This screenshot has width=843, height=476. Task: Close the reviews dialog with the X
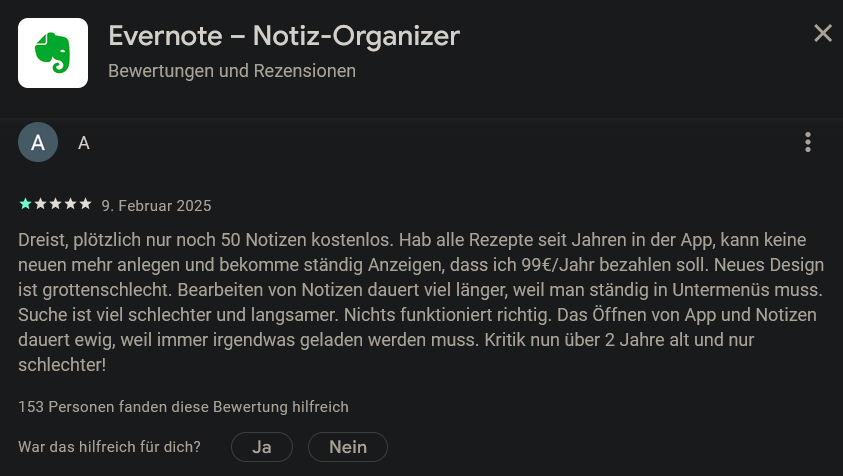[x=823, y=33]
